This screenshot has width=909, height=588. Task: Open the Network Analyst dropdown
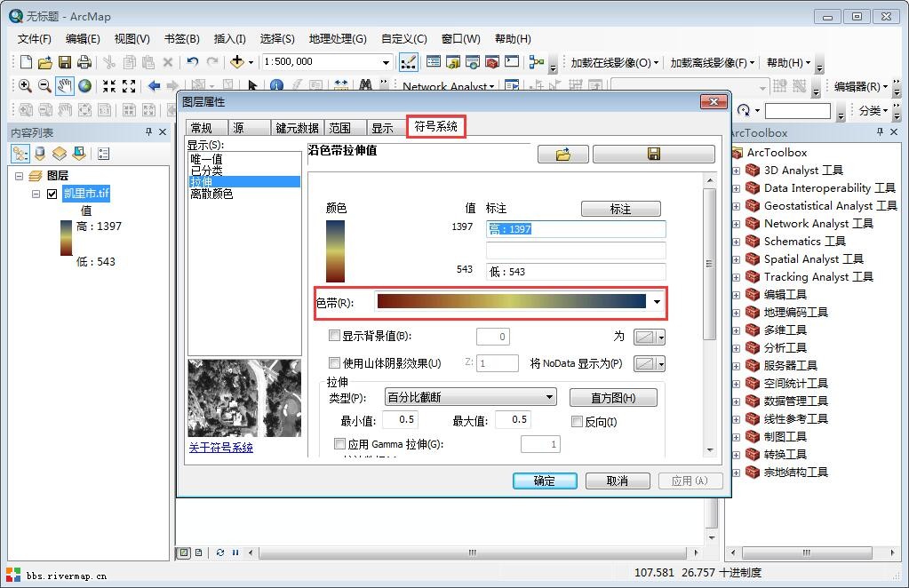pyautogui.click(x=448, y=86)
